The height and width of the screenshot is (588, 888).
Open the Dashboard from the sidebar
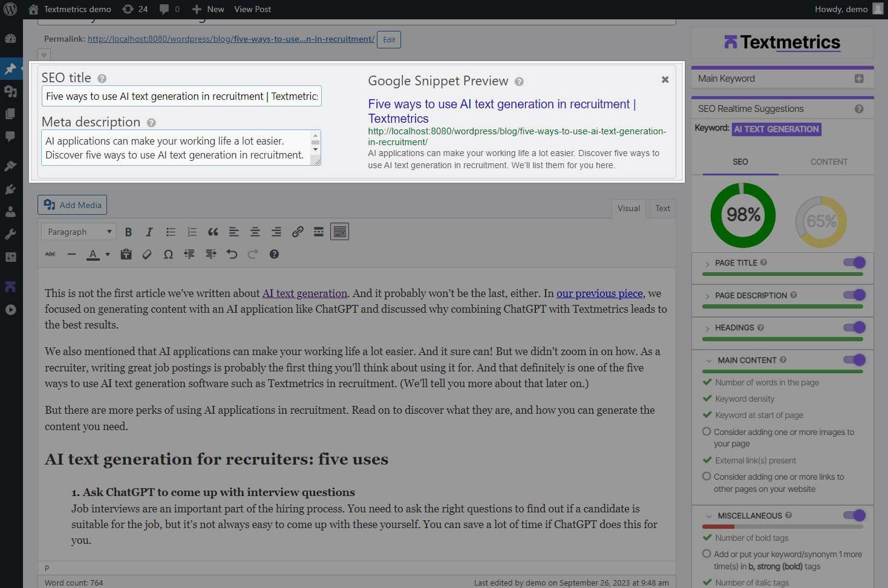click(10, 39)
